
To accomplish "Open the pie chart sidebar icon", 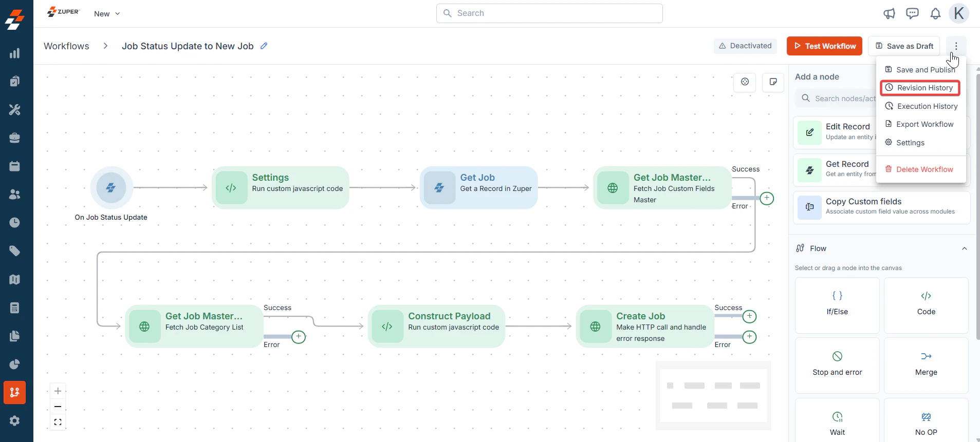I will click(15, 364).
